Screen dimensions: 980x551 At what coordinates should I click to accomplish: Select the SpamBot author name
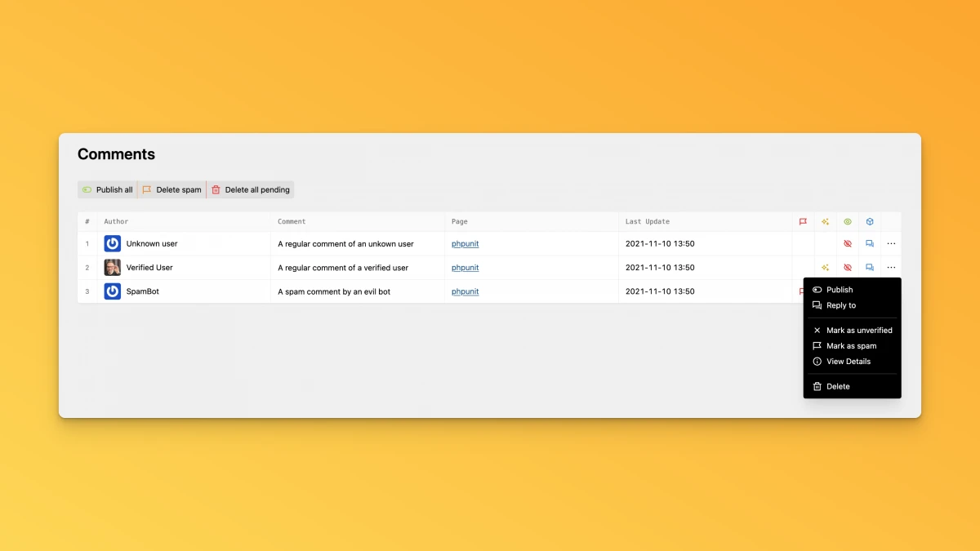click(143, 291)
